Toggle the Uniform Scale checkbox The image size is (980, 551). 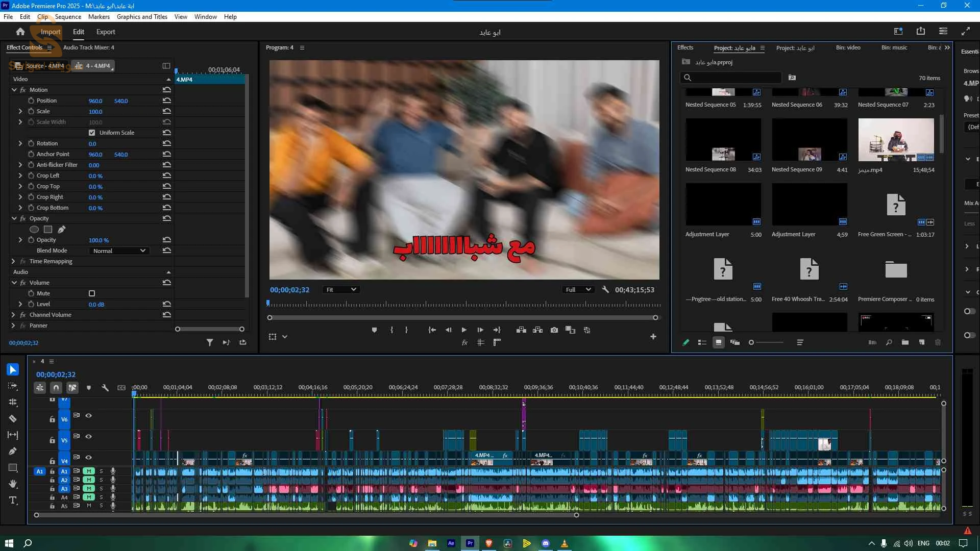92,133
